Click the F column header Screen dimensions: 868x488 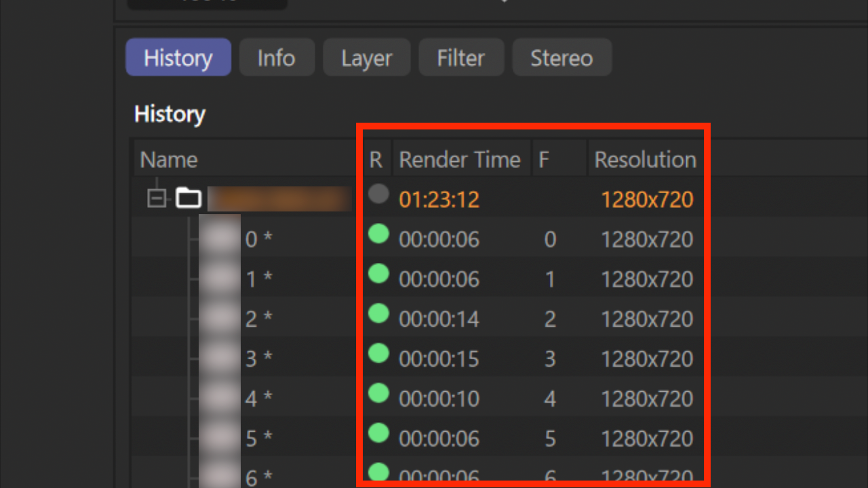point(544,160)
